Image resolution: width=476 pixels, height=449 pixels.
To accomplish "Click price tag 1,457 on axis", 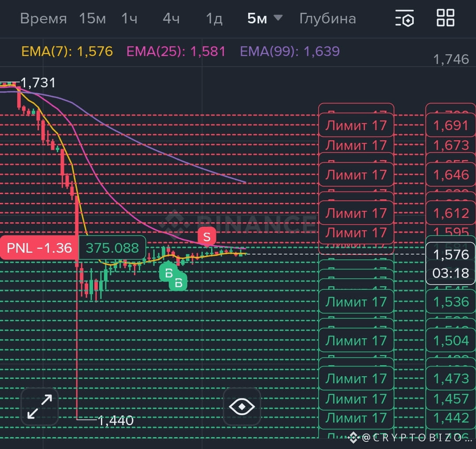I will 451,399.
